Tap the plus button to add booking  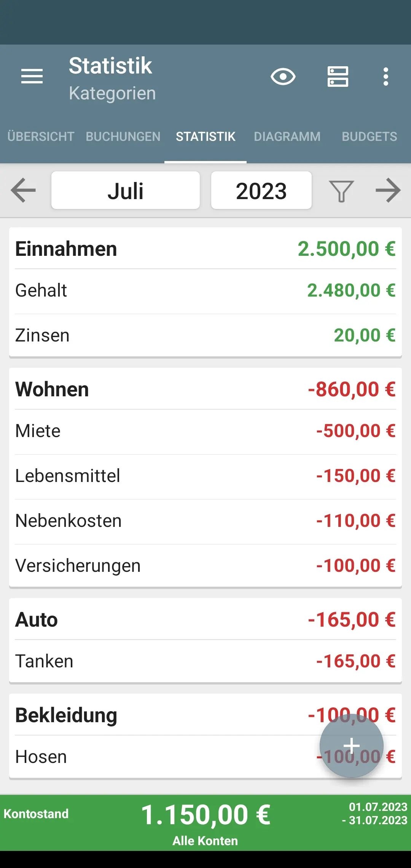(351, 745)
